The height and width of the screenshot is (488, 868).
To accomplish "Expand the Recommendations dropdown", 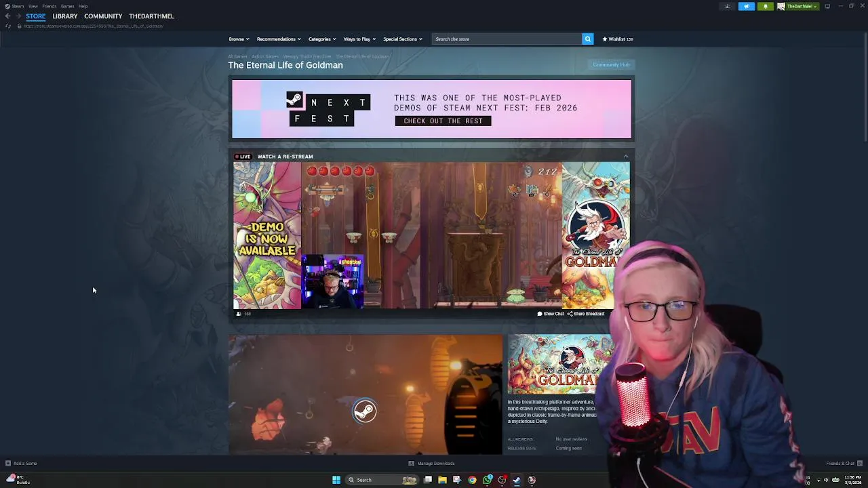I will [279, 39].
